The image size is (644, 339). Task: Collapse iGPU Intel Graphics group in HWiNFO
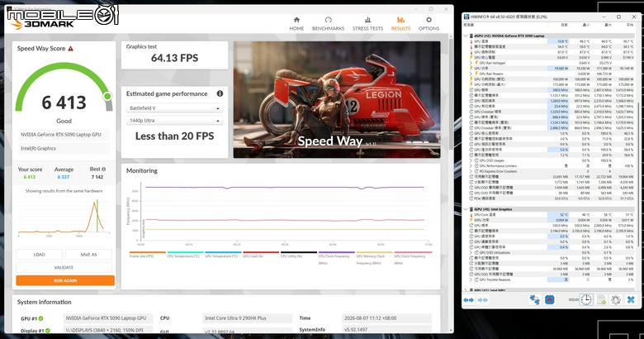click(466, 209)
